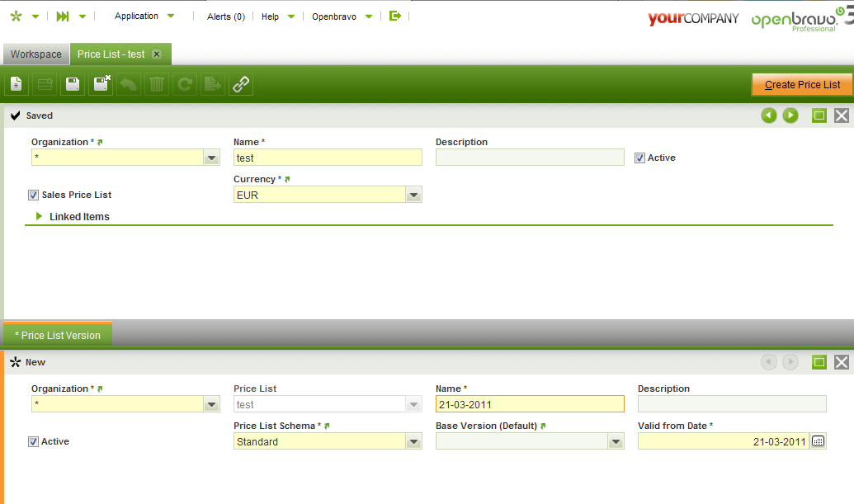
Task: Maximize the Price List Version form
Action: 819,362
